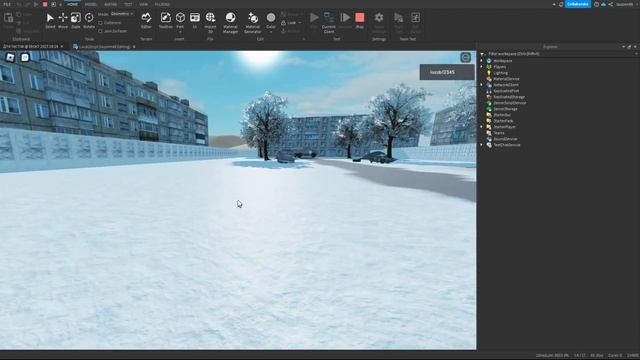Viewport: 640px width, 360px height.
Task: Select ServerStorage in Explorer
Action: (x=505, y=109)
